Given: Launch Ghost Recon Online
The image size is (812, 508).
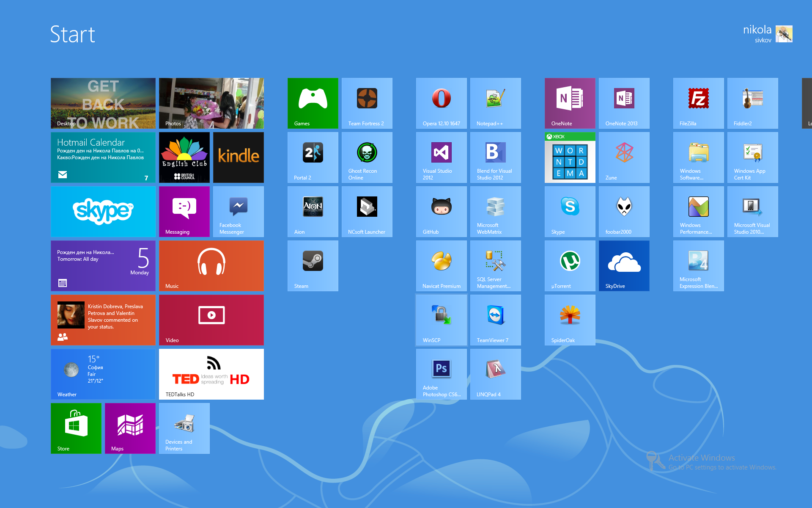Looking at the screenshot, I should [x=367, y=157].
